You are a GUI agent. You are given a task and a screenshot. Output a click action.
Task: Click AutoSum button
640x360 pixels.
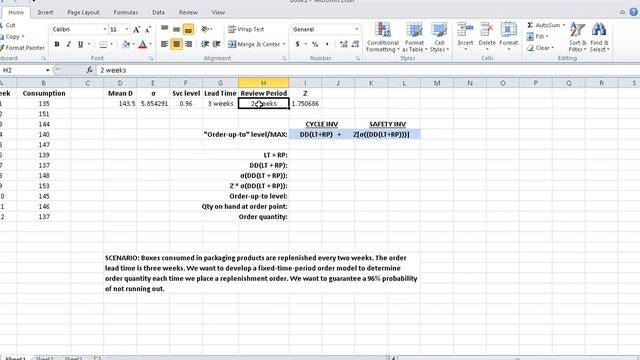543,25
